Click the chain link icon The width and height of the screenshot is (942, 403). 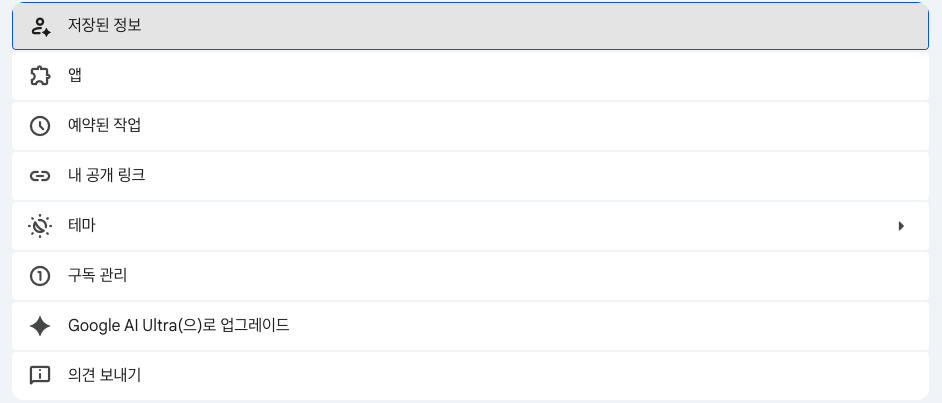[x=40, y=176]
